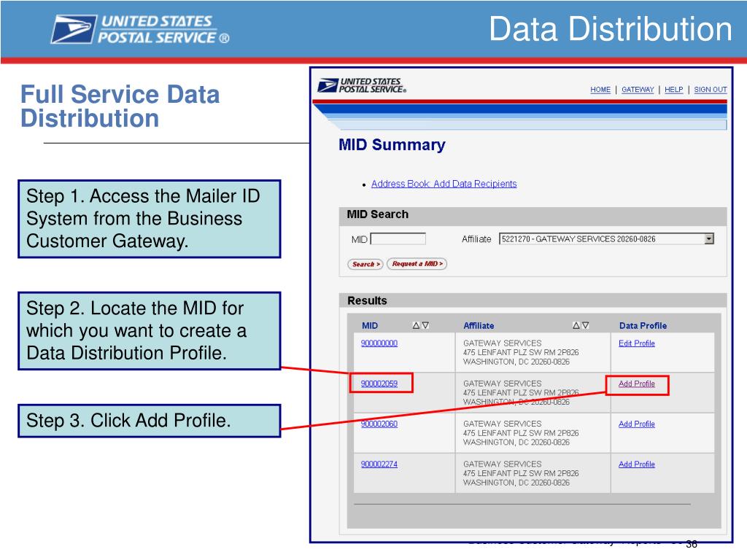This screenshot has width=747, height=560.
Task: Click the MID Summary page heading
Action: [392, 145]
